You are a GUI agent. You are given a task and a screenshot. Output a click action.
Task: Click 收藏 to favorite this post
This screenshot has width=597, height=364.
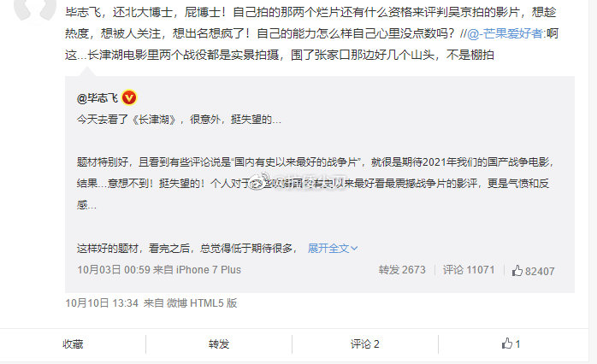click(73, 344)
